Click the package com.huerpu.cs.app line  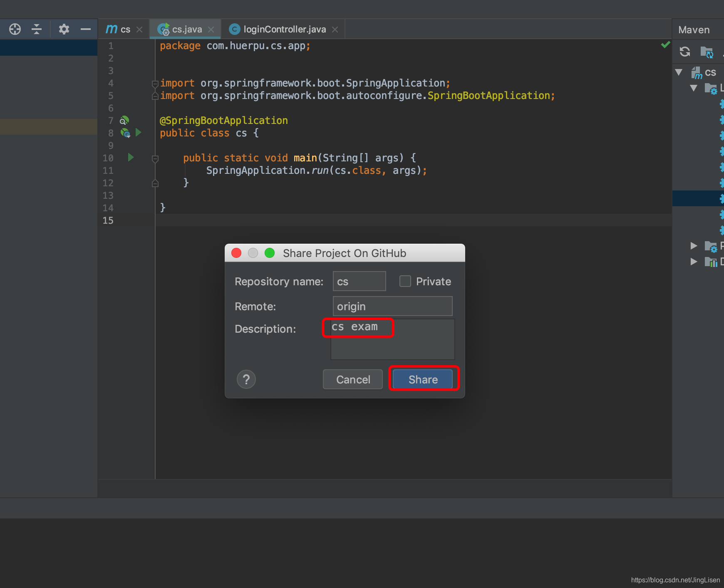[x=235, y=46]
